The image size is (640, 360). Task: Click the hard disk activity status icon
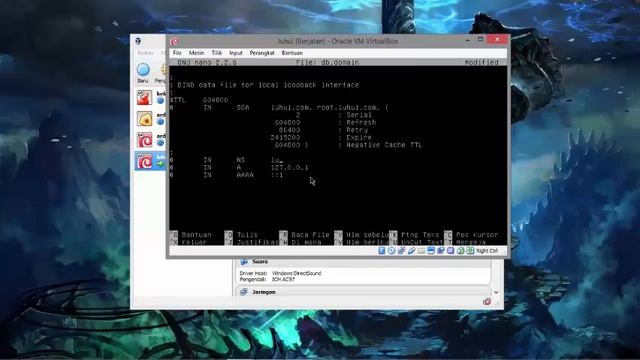point(382,251)
